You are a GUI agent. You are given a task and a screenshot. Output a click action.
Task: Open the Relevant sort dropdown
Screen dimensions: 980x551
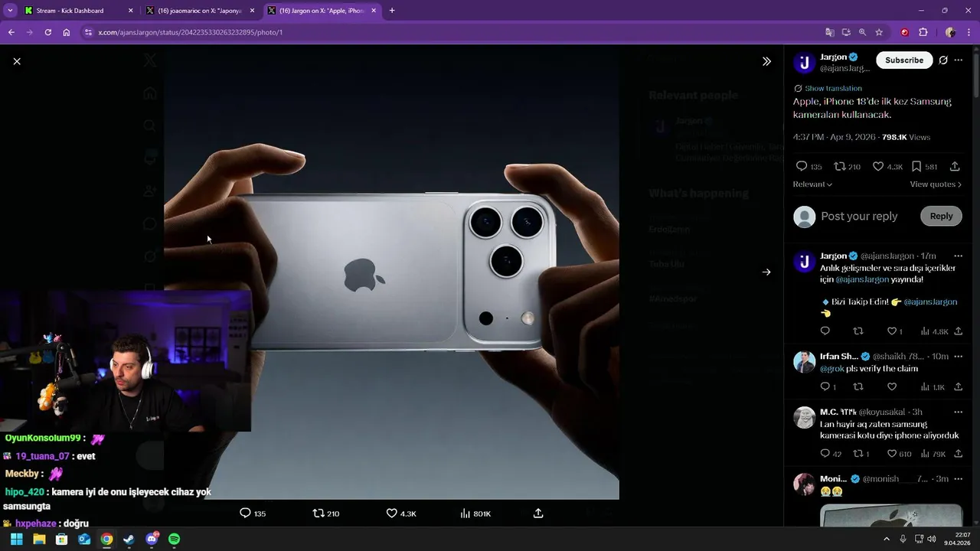pos(812,184)
